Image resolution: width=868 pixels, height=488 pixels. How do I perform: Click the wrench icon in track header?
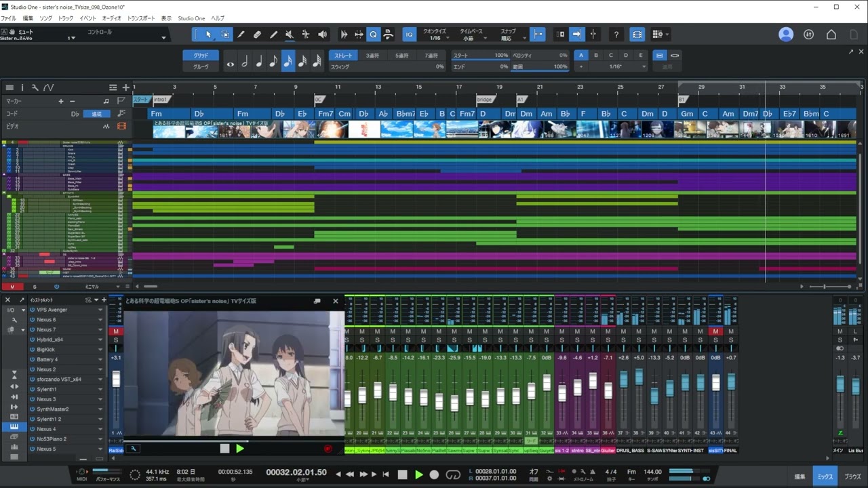35,87
